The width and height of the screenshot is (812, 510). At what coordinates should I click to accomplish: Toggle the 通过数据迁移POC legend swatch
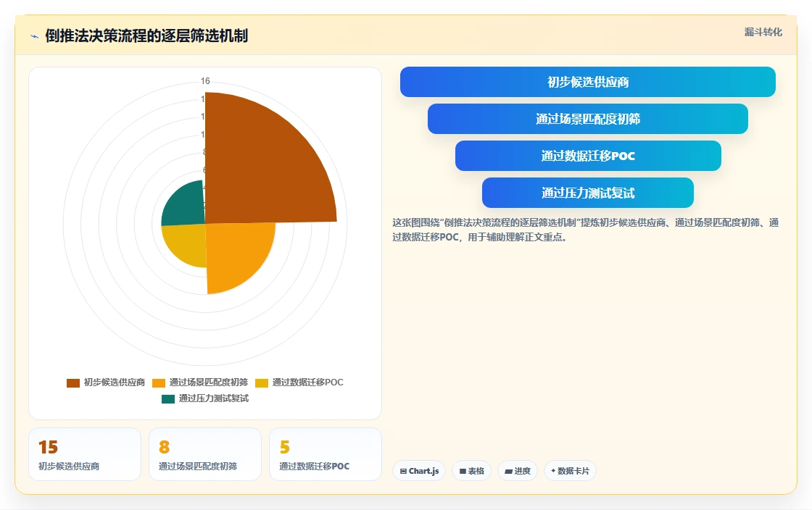[262, 382]
